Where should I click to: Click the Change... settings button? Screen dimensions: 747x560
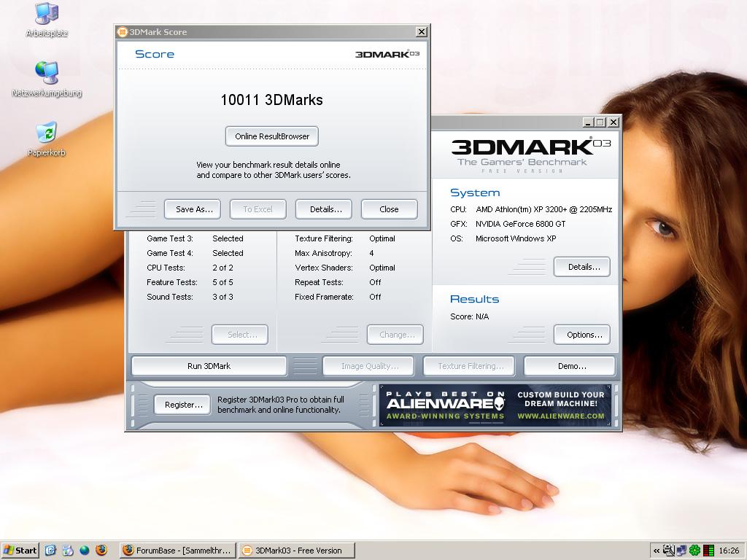pyautogui.click(x=395, y=335)
